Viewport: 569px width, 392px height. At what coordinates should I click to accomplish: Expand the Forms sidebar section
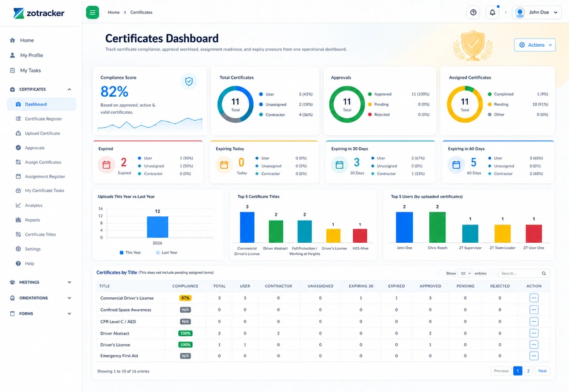tap(70, 314)
